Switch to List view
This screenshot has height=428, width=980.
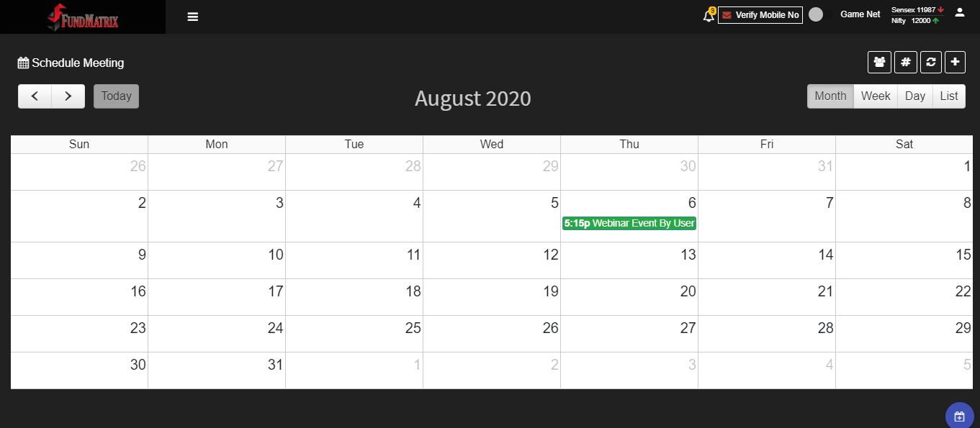tap(949, 96)
